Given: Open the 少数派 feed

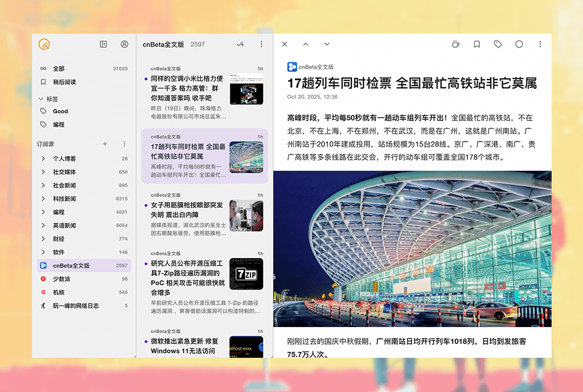Looking at the screenshot, I should coord(62,279).
